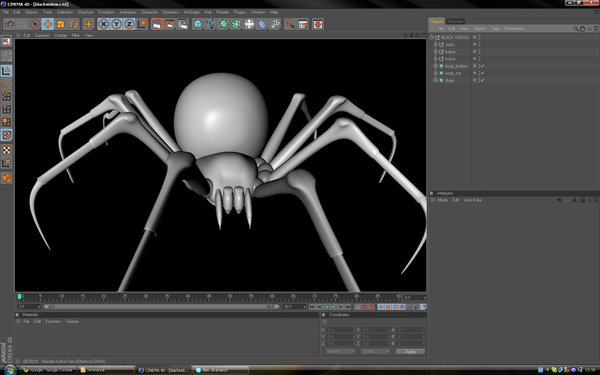Expand the BLACK WIDOW root object

pos(432,37)
